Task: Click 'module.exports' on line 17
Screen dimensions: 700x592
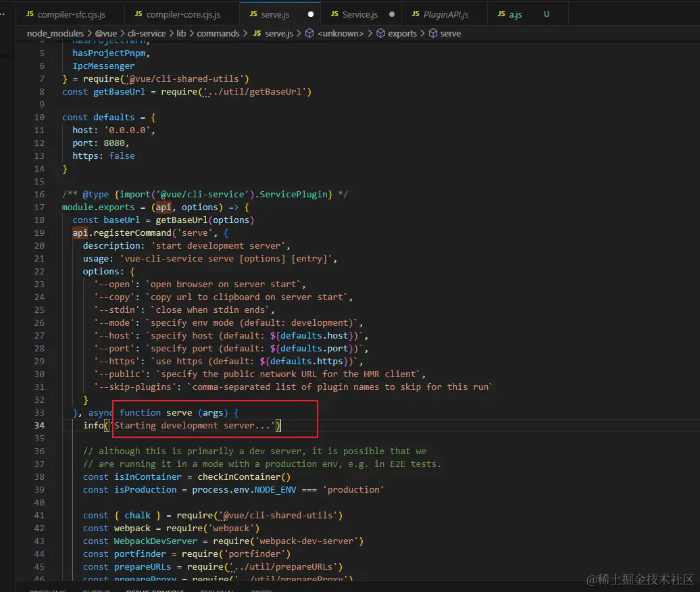Action: tap(98, 207)
